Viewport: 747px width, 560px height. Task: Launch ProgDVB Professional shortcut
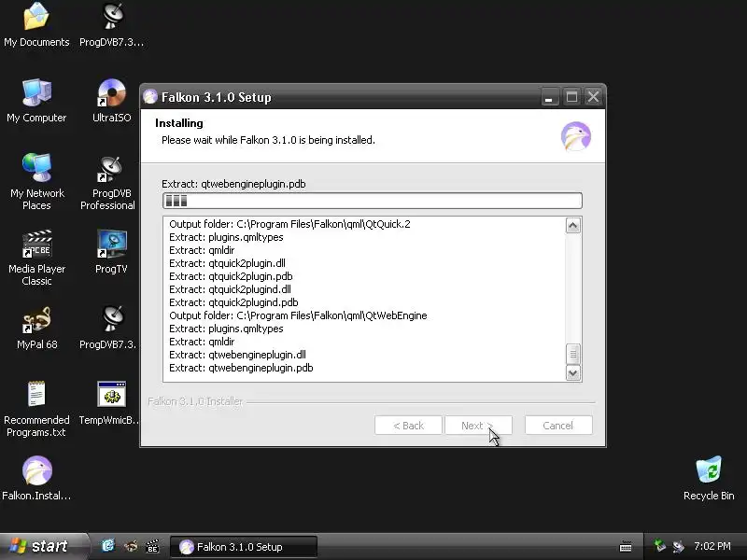pyautogui.click(x=108, y=183)
